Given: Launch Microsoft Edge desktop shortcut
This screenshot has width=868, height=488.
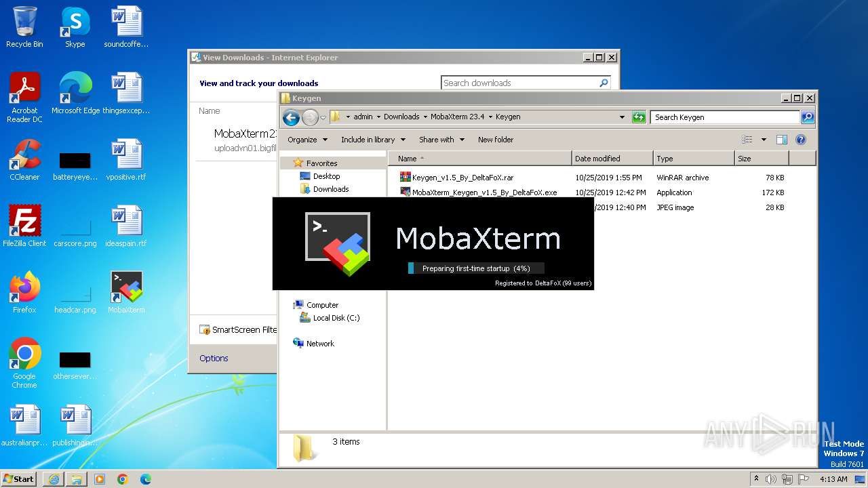Looking at the screenshot, I should (x=75, y=94).
